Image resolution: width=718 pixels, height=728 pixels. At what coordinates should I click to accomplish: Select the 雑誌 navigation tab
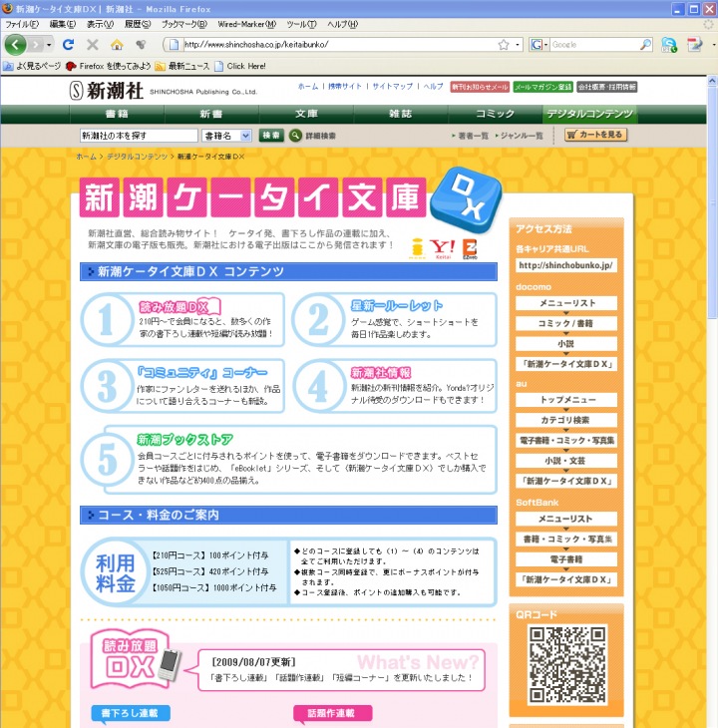click(x=401, y=114)
